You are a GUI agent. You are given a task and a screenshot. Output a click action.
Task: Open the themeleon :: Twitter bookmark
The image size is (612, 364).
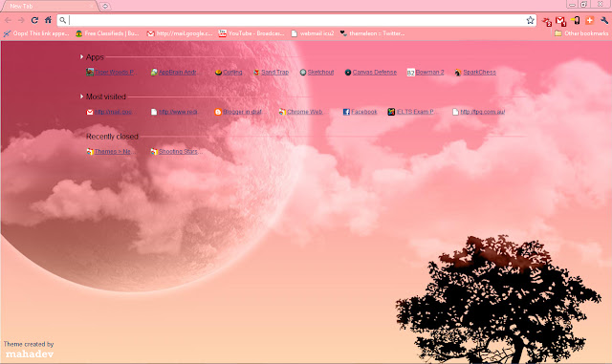click(x=372, y=33)
